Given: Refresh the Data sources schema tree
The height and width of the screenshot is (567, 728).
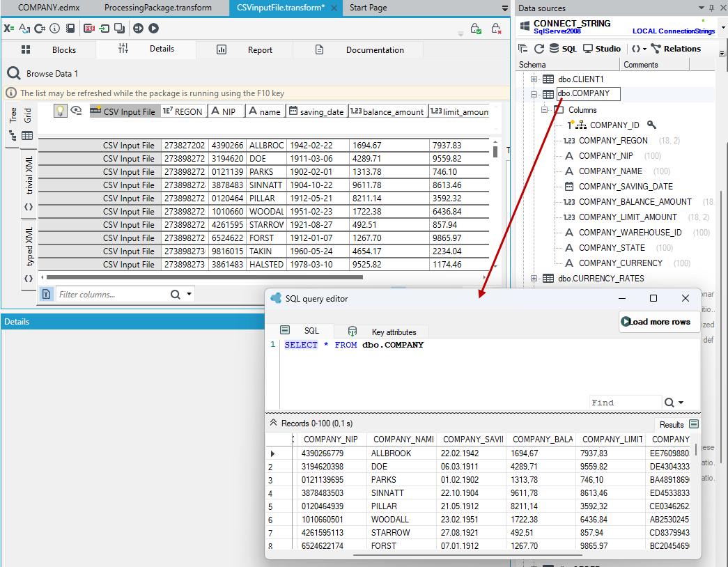Looking at the screenshot, I should [539, 49].
